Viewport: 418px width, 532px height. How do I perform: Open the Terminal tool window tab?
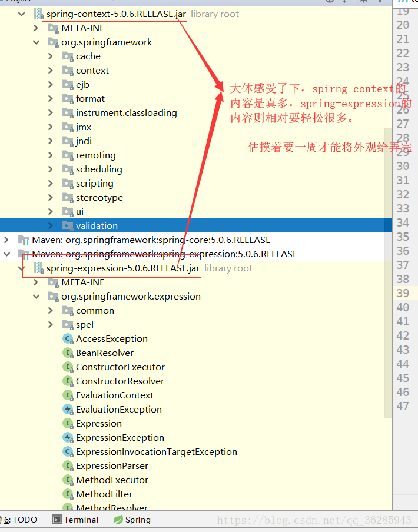point(75,520)
